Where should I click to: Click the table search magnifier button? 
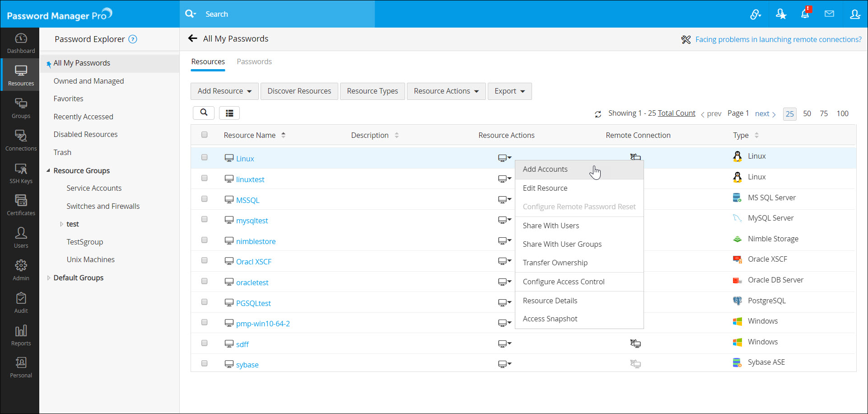[204, 113]
